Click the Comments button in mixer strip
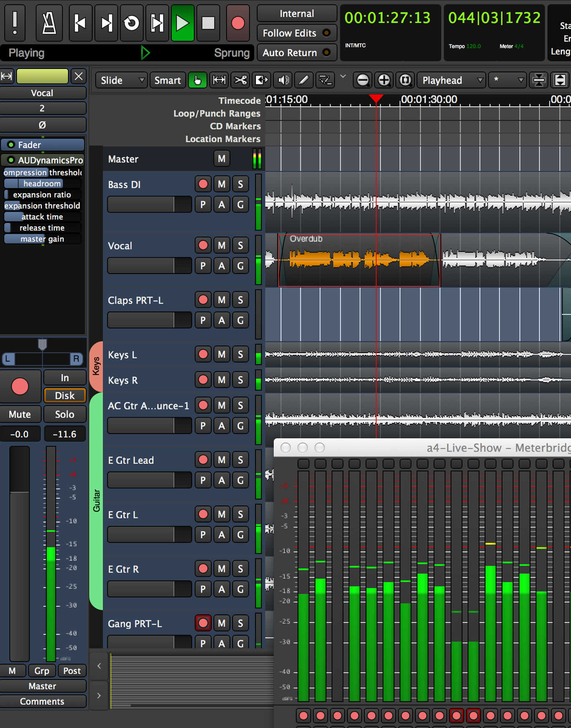571x728 pixels. point(43,701)
